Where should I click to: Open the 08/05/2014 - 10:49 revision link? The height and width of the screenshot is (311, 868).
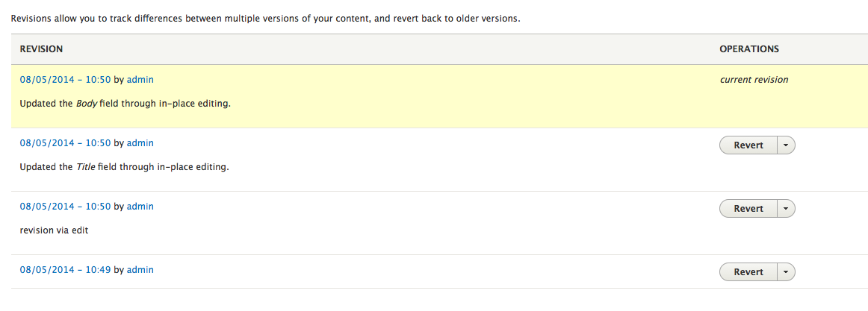(x=65, y=269)
